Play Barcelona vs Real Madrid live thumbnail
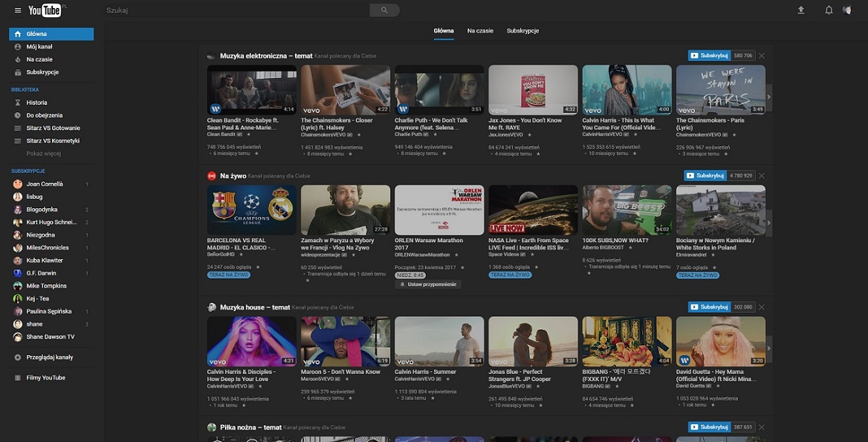This screenshot has height=442, width=868. 252,210
